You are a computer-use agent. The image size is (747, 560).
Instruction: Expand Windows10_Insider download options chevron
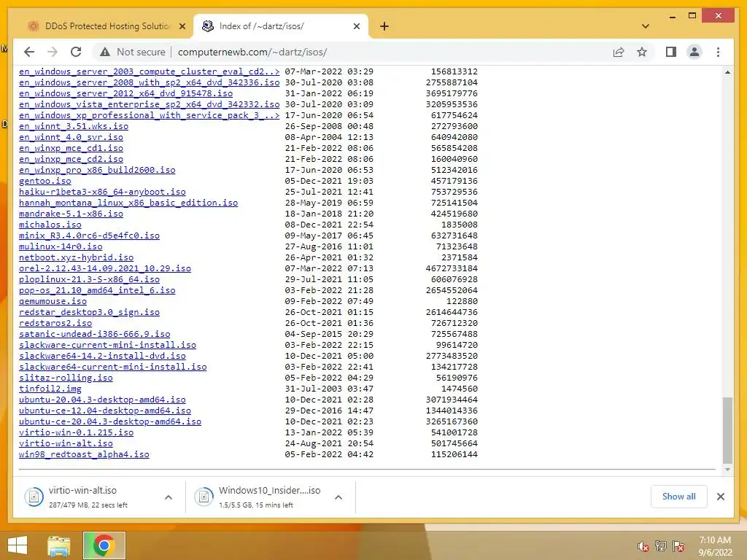(338, 497)
